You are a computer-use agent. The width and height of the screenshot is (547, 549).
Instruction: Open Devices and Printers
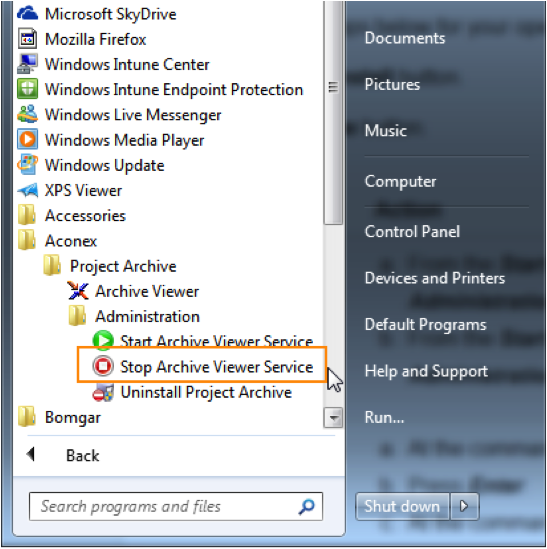tap(435, 278)
